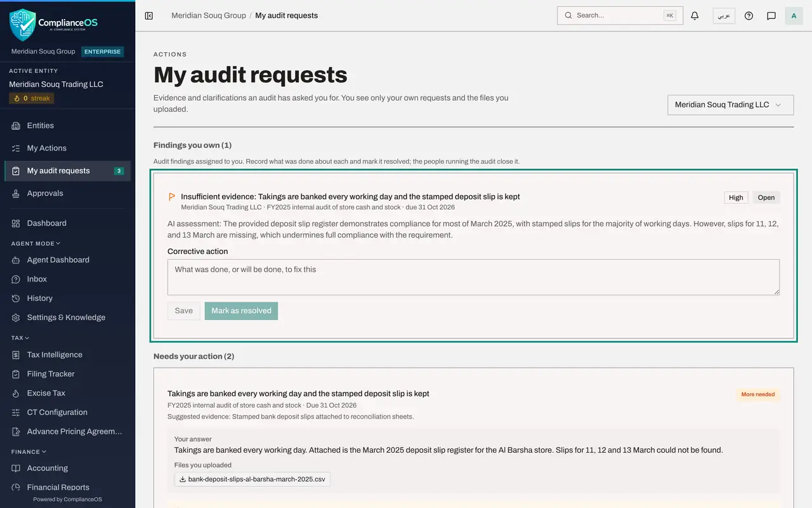Open the help question-mark icon

[749, 16]
